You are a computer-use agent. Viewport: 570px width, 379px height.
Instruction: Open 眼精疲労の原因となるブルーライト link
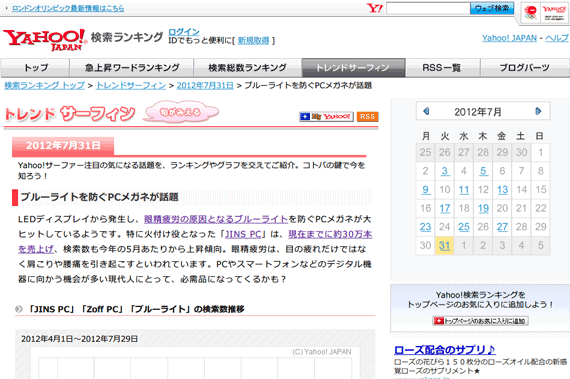tap(216, 219)
